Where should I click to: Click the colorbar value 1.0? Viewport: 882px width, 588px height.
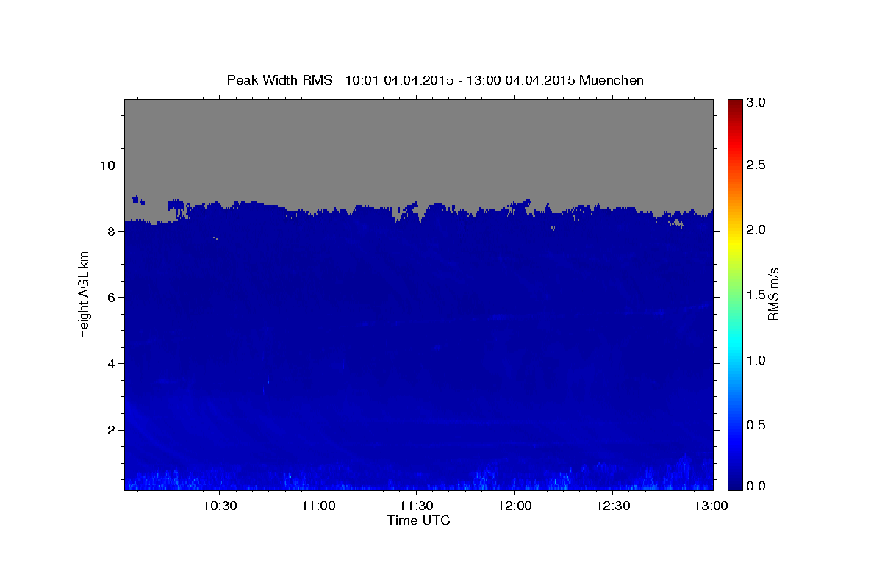click(x=757, y=360)
